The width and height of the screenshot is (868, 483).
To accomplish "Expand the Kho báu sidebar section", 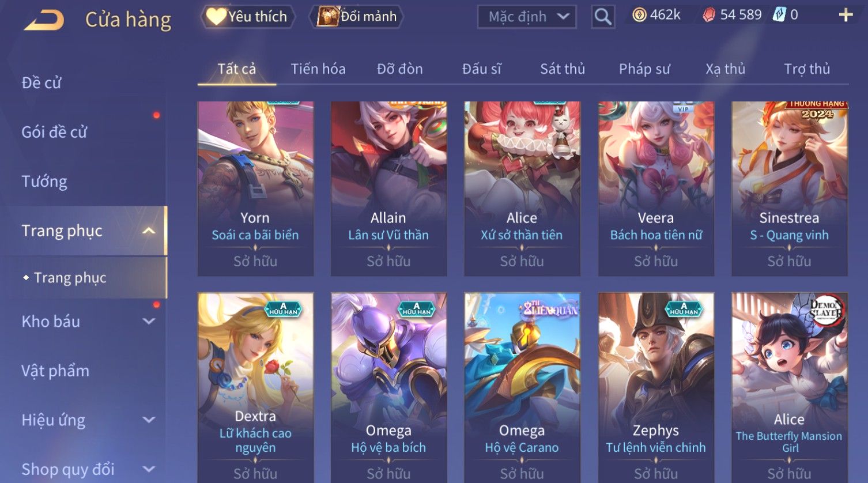I will pyautogui.click(x=149, y=322).
